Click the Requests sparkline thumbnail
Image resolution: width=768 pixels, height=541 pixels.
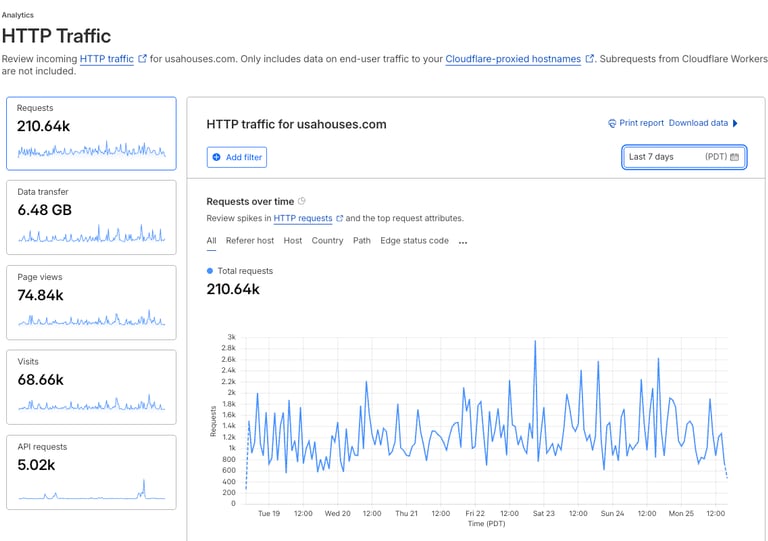pos(91,149)
